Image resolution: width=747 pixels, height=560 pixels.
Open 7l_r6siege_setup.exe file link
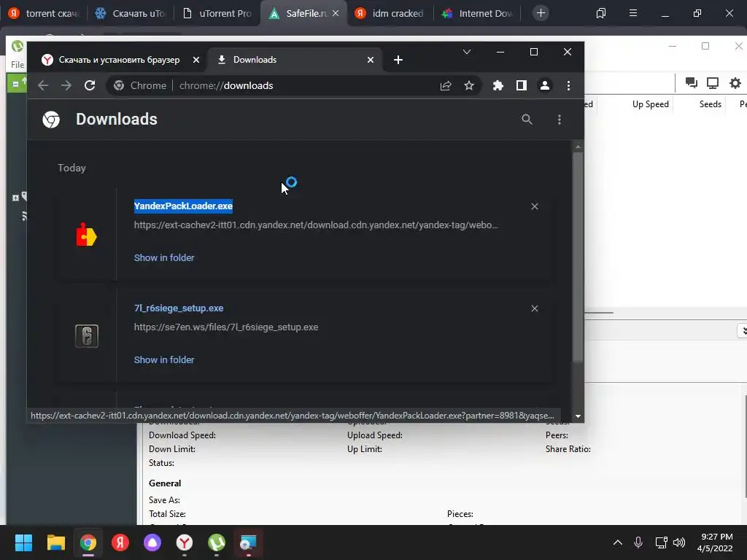tap(179, 308)
